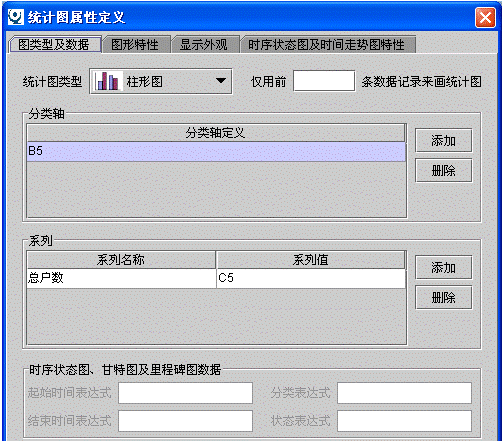502x441 pixels.
Task: Add a new 系列 row
Action: [x=443, y=267]
